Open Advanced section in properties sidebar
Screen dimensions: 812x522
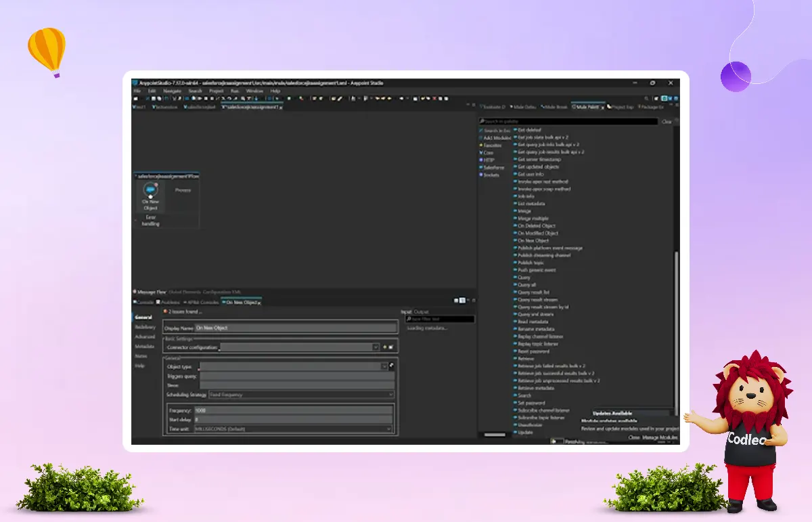pyautogui.click(x=145, y=336)
